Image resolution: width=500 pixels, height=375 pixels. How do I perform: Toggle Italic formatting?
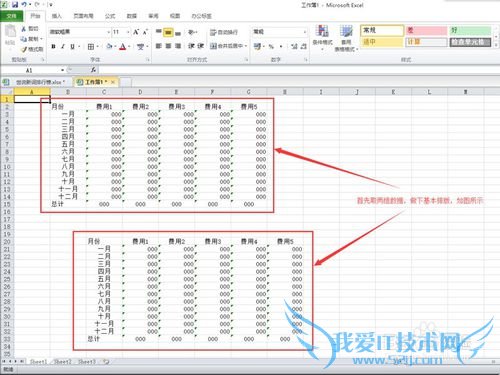click(x=63, y=47)
